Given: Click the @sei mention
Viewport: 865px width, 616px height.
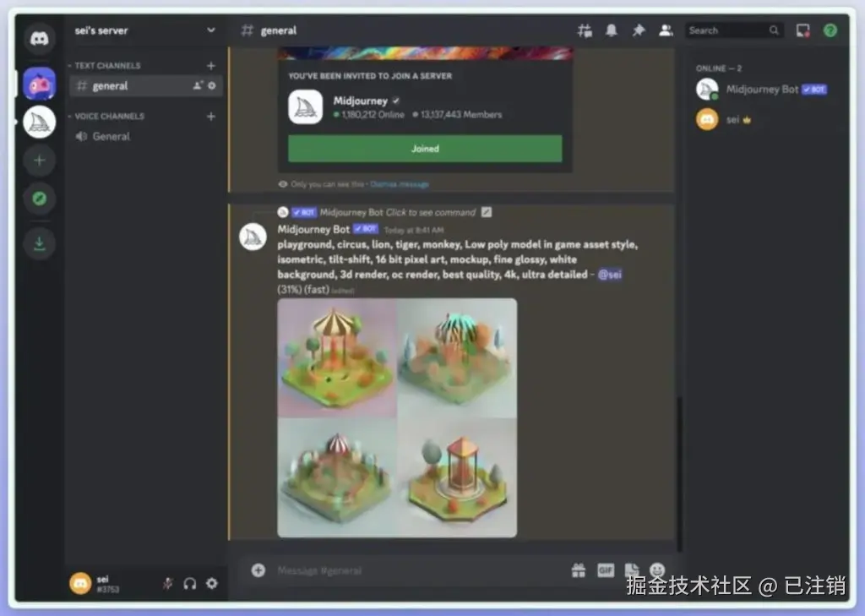Looking at the screenshot, I should pyautogui.click(x=609, y=275).
